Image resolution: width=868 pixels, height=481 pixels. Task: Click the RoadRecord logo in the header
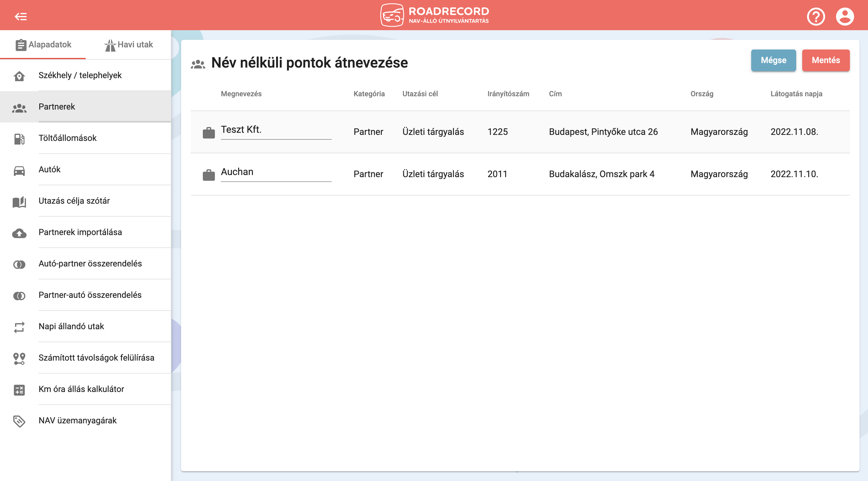point(434,15)
